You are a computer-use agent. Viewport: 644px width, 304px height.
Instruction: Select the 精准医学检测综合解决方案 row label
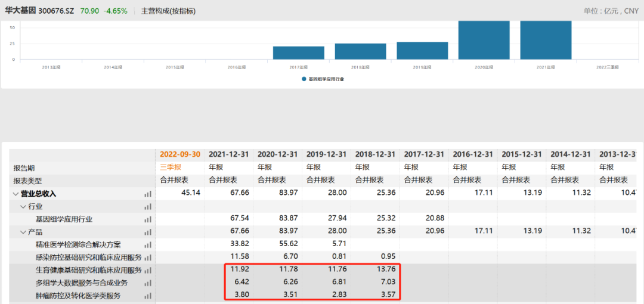78,245
